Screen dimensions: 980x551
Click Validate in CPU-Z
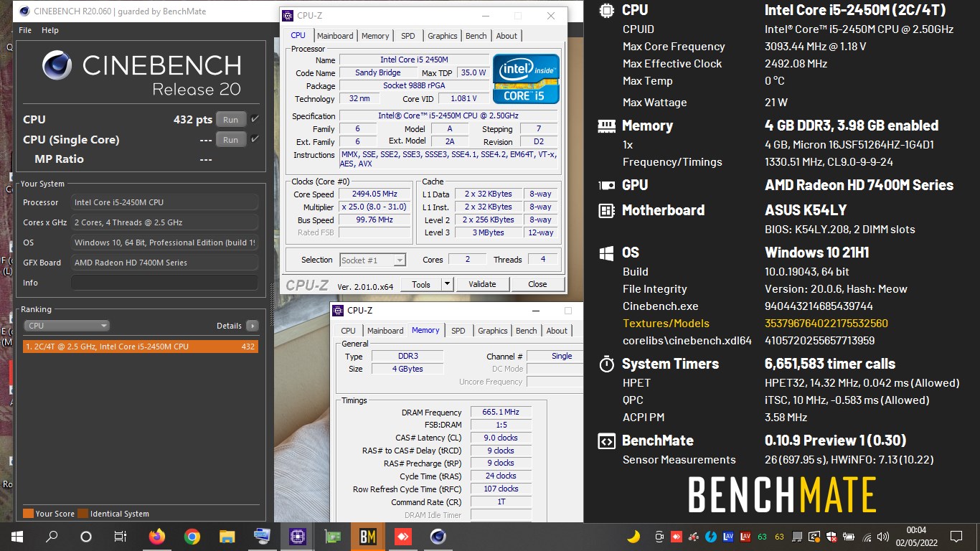pos(482,284)
